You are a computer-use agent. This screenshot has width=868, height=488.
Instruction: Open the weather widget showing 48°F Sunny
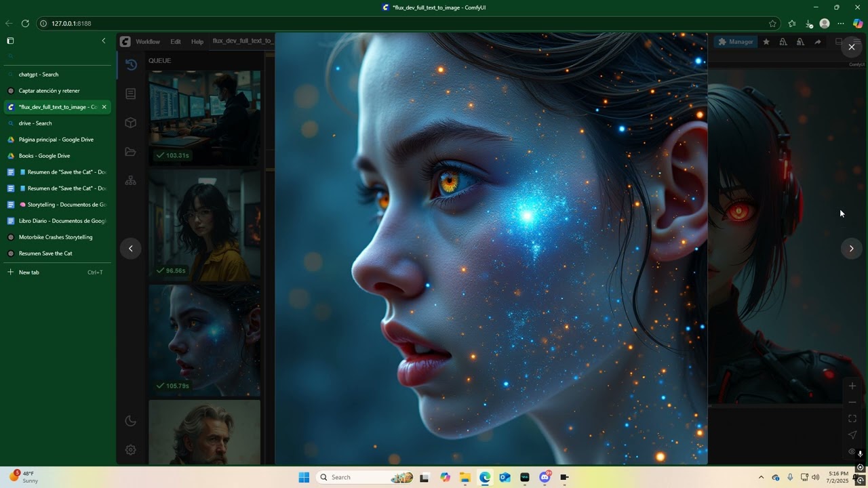point(23,476)
